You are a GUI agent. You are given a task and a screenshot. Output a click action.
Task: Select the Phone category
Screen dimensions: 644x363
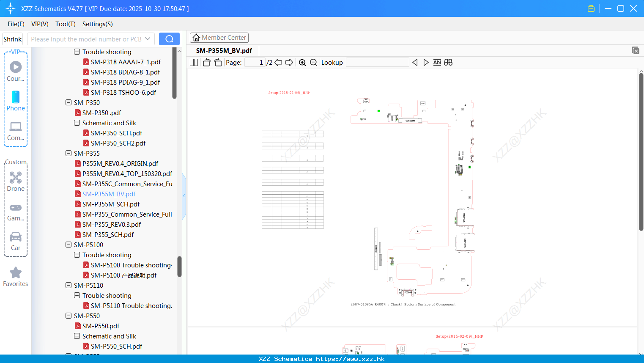point(16,101)
